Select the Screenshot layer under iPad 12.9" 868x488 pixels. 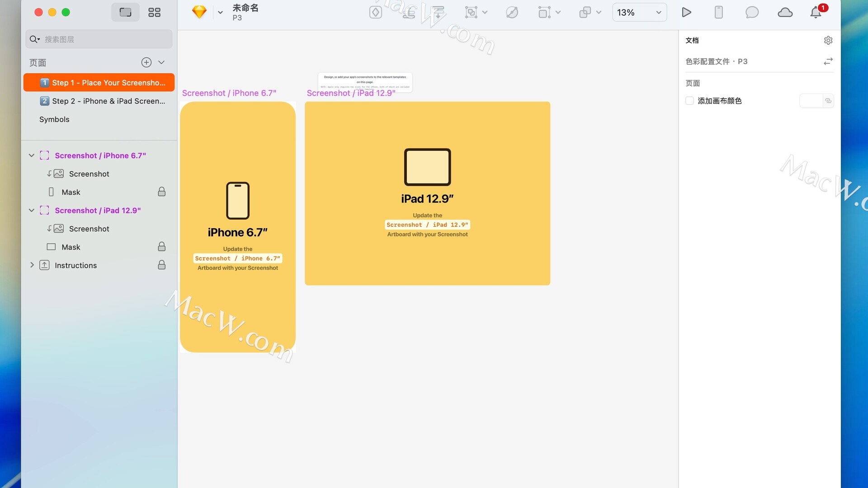(x=99, y=229)
